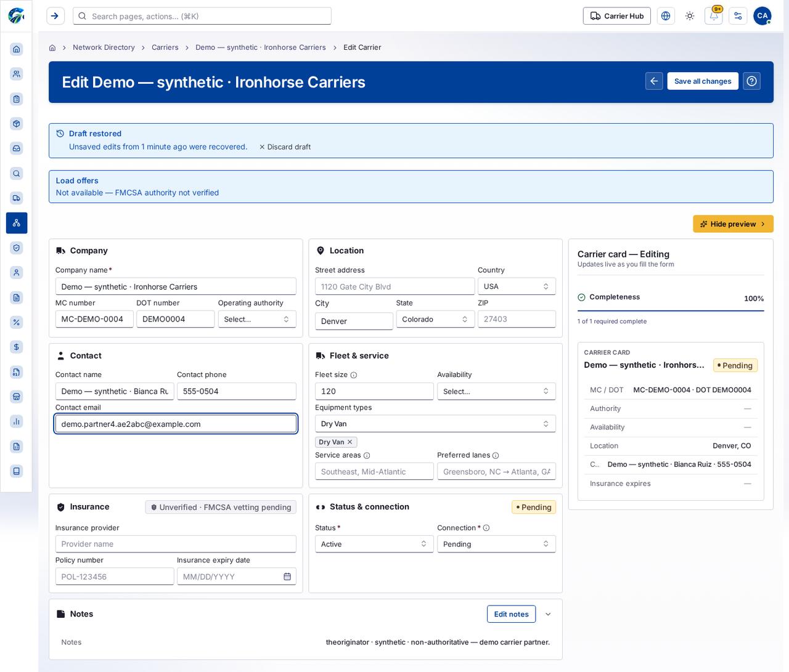Open the Operating authority dropdown
Viewport: 789px width, 672px height.
(257, 319)
